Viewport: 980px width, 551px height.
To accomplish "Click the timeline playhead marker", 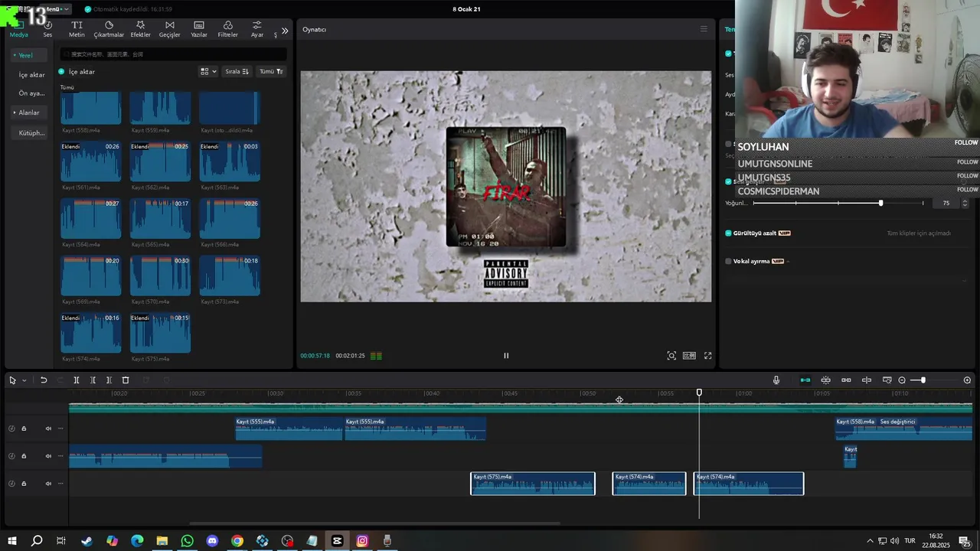I will (x=699, y=393).
